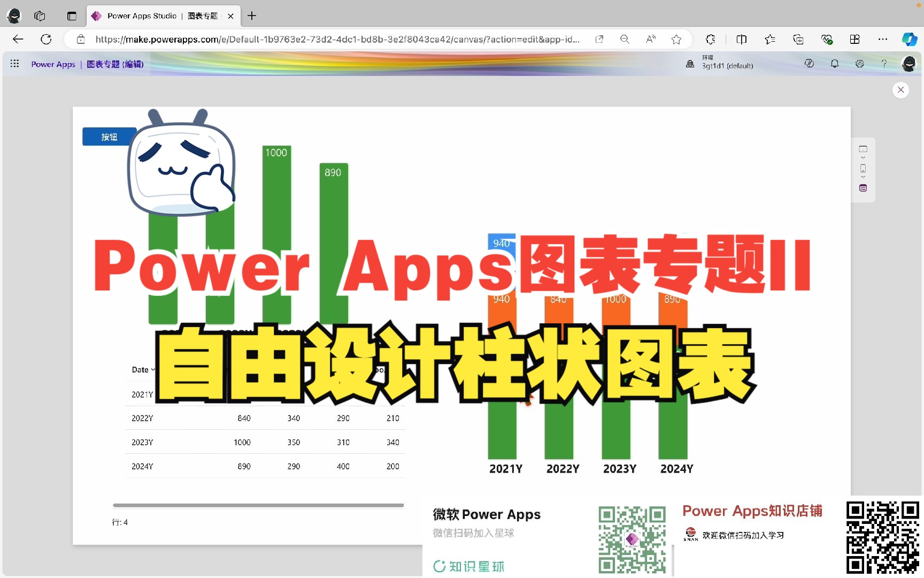This screenshot has width=924, height=578.
Task: Click cell 210 in the 2022Y row
Action: [393, 419]
